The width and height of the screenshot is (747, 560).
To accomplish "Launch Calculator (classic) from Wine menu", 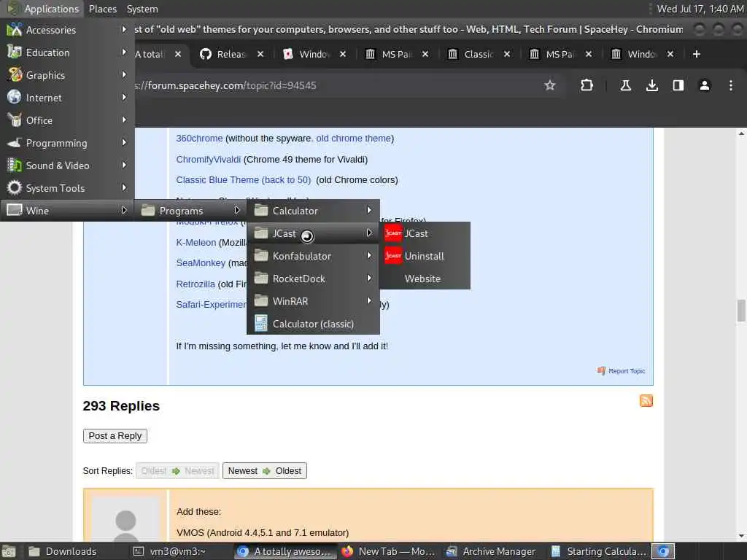I will [313, 324].
